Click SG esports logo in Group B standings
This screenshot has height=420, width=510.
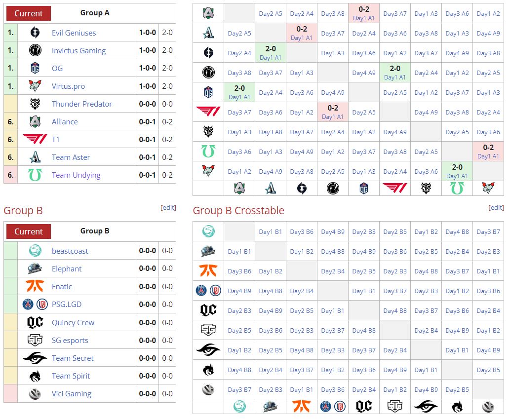(x=35, y=341)
